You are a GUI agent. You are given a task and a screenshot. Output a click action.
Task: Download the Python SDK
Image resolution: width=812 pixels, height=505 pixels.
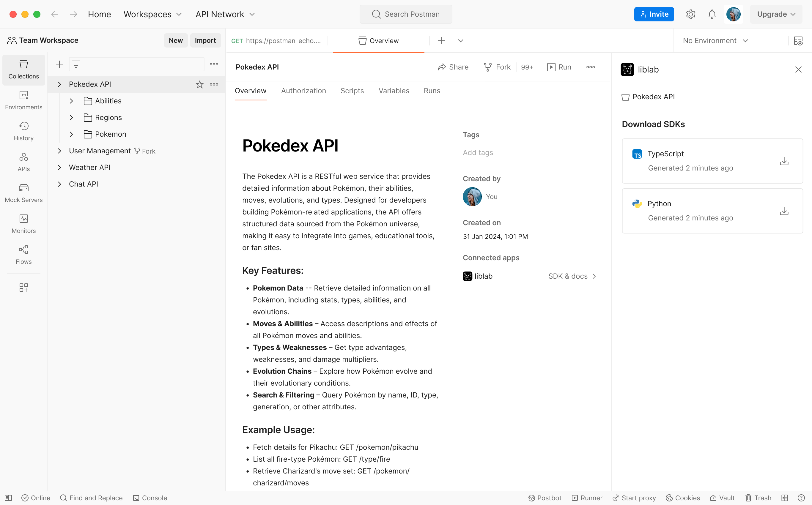pyautogui.click(x=784, y=211)
